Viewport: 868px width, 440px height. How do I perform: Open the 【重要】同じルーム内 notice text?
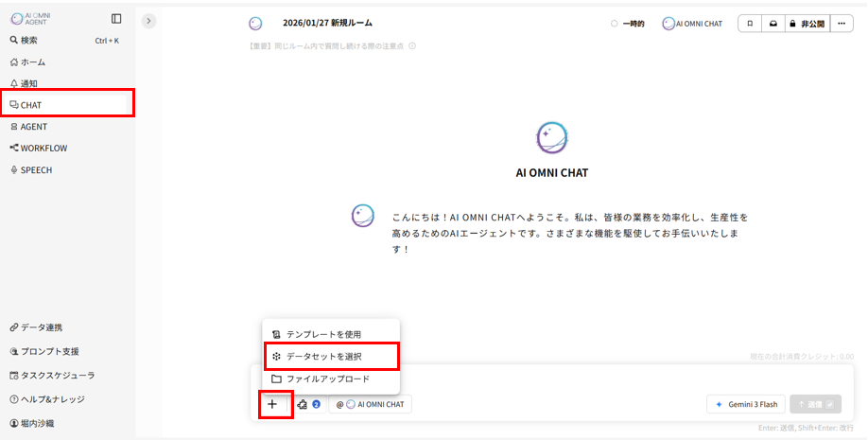pyautogui.click(x=326, y=46)
